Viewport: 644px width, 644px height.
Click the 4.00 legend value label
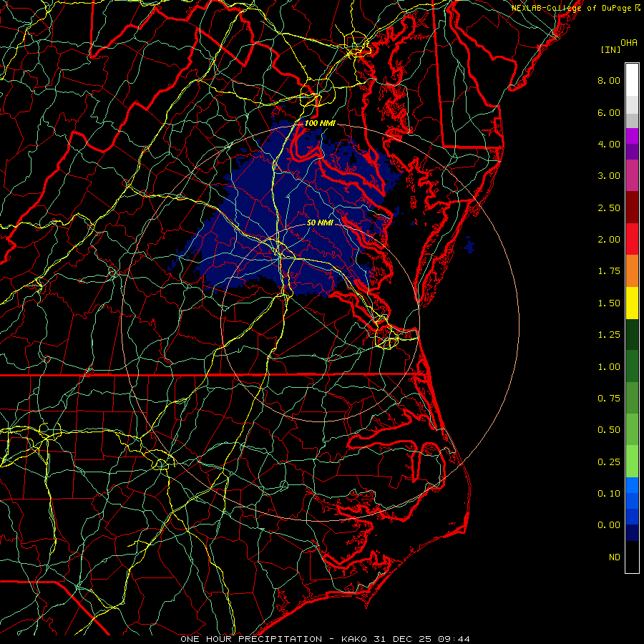click(x=609, y=144)
